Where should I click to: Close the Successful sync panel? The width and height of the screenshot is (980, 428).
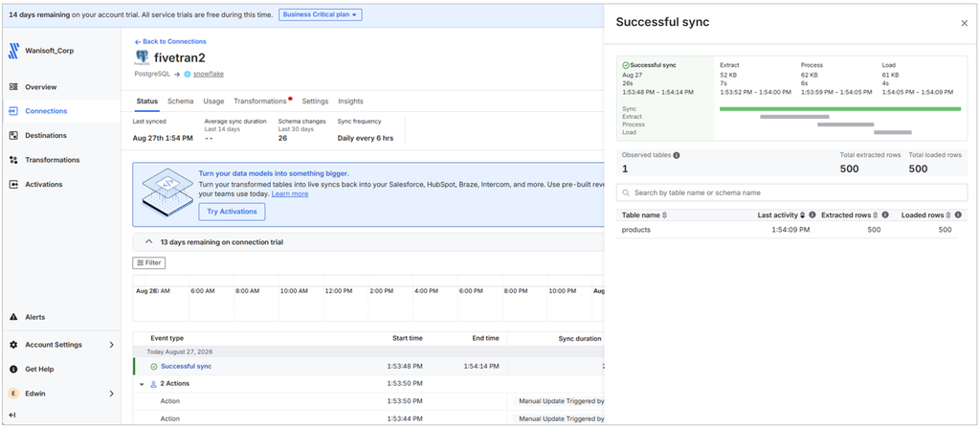click(965, 23)
